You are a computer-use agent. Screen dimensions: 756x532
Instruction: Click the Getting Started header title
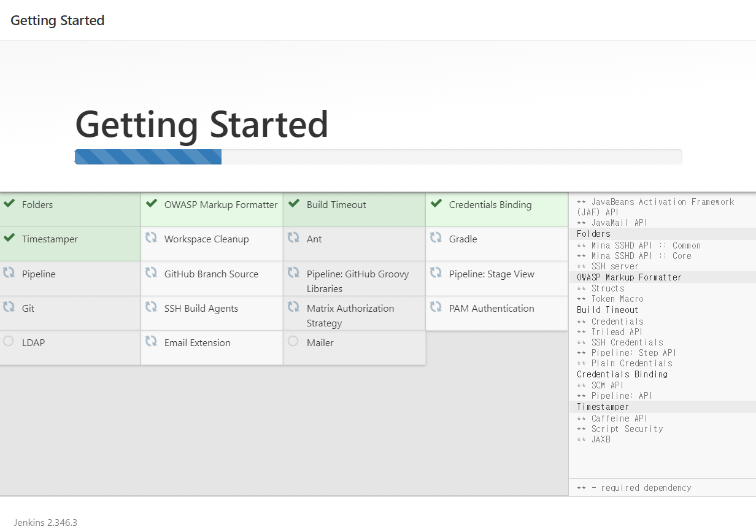(x=58, y=20)
